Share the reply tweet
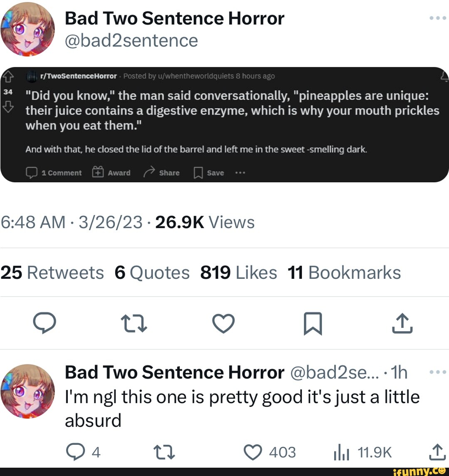The image size is (449, 476). (437, 452)
